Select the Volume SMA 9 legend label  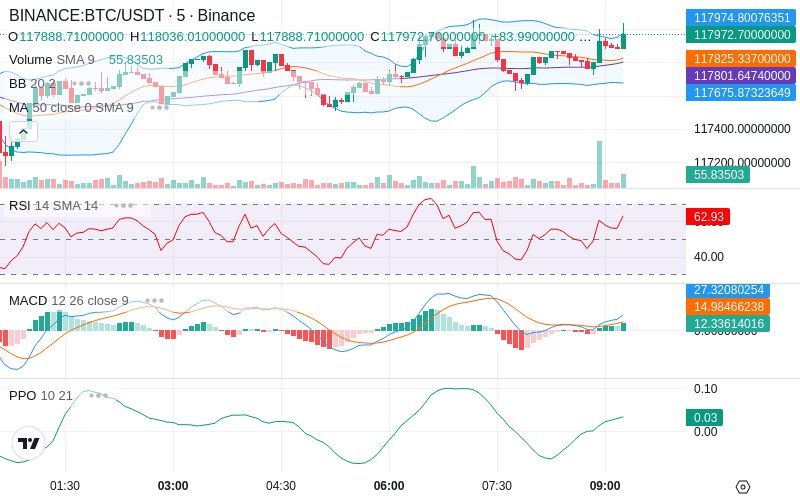tap(52, 60)
